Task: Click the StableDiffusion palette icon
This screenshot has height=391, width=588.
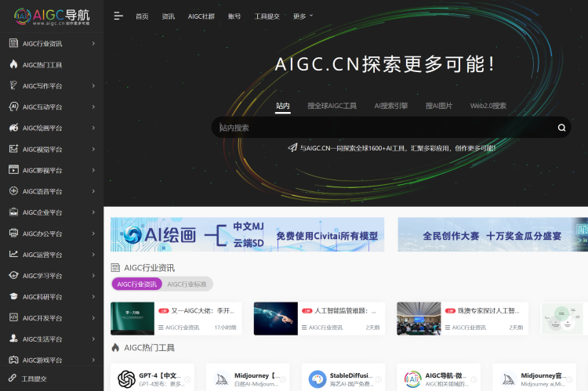Action: (x=318, y=379)
